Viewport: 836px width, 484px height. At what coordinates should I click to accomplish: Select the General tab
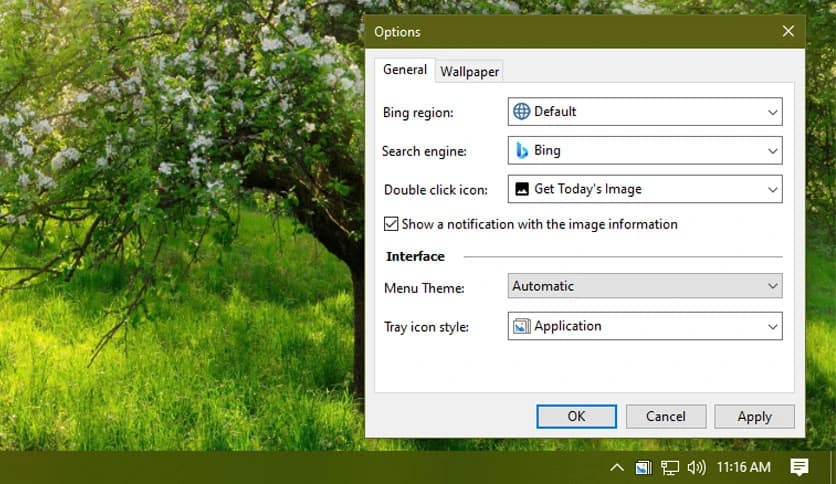click(x=405, y=70)
